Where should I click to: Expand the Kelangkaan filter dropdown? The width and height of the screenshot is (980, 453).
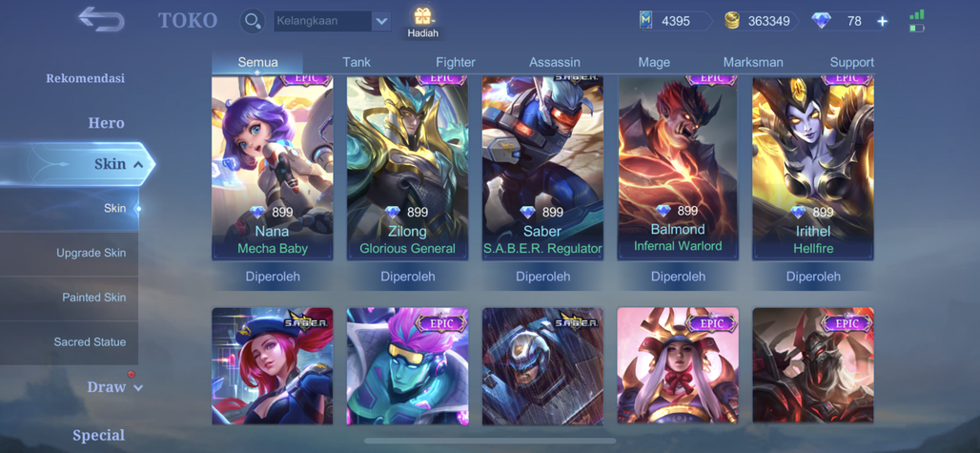(x=382, y=21)
